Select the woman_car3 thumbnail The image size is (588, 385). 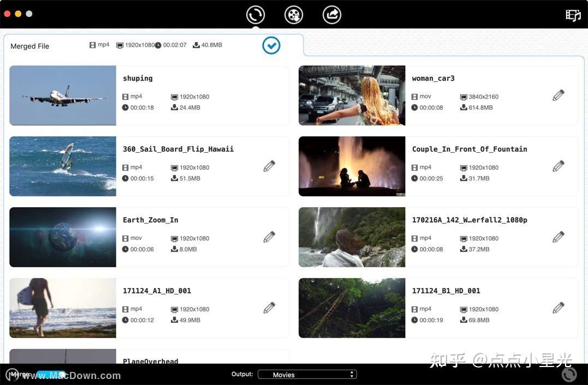pyautogui.click(x=352, y=95)
